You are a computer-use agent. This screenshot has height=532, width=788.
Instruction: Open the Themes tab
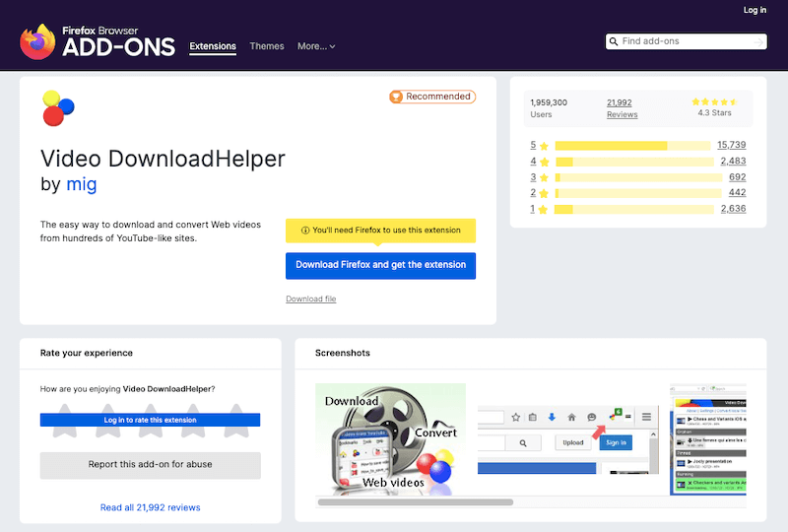point(267,46)
